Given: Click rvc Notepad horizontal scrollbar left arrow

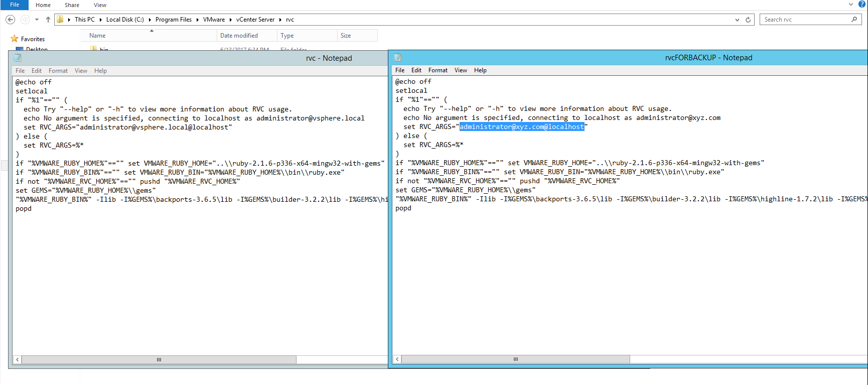Looking at the screenshot, I should pyautogui.click(x=18, y=359).
